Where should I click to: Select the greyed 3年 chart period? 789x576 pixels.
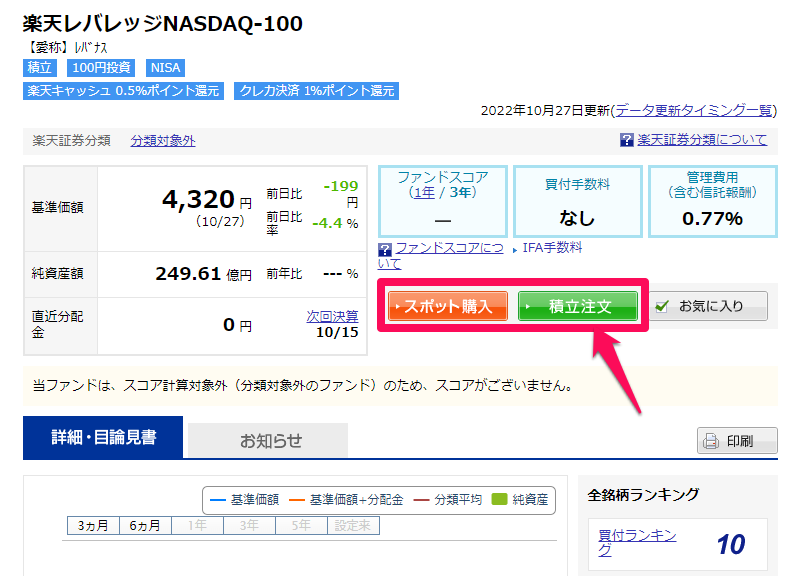coord(249,526)
